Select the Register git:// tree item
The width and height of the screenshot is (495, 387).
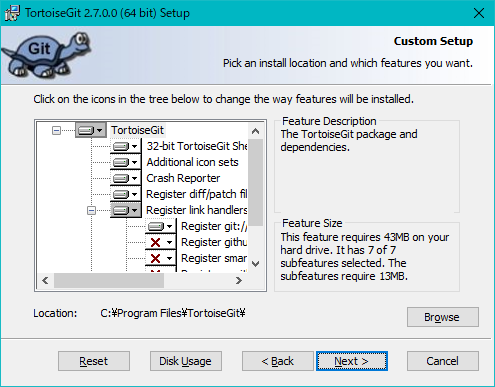tap(214, 226)
